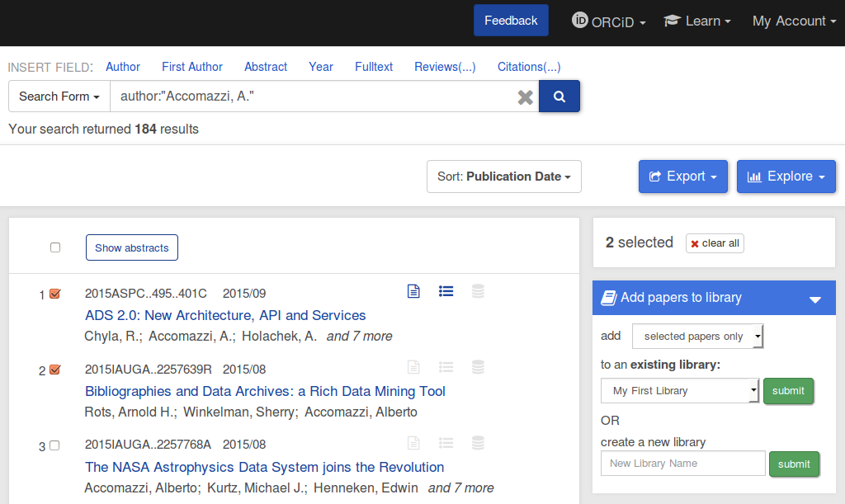This screenshot has height=504, width=845.
Task: Click the database icon for first result
Action: [477, 291]
